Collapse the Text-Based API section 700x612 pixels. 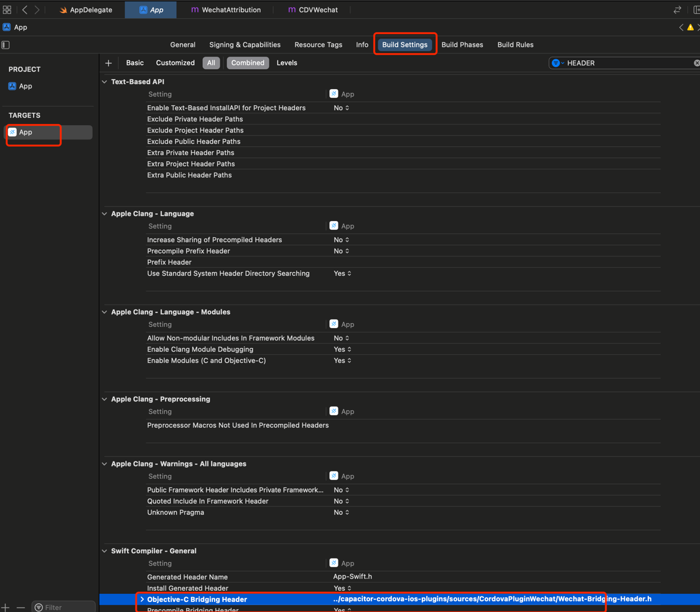105,82
